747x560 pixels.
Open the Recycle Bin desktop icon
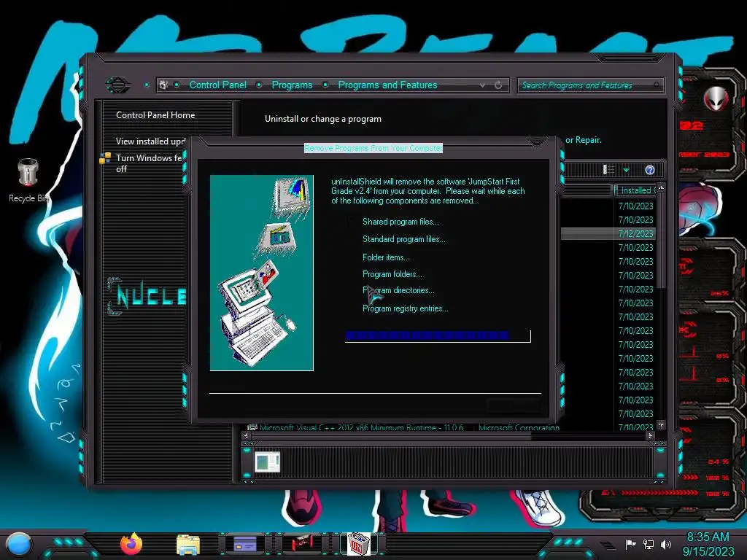click(28, 180)
